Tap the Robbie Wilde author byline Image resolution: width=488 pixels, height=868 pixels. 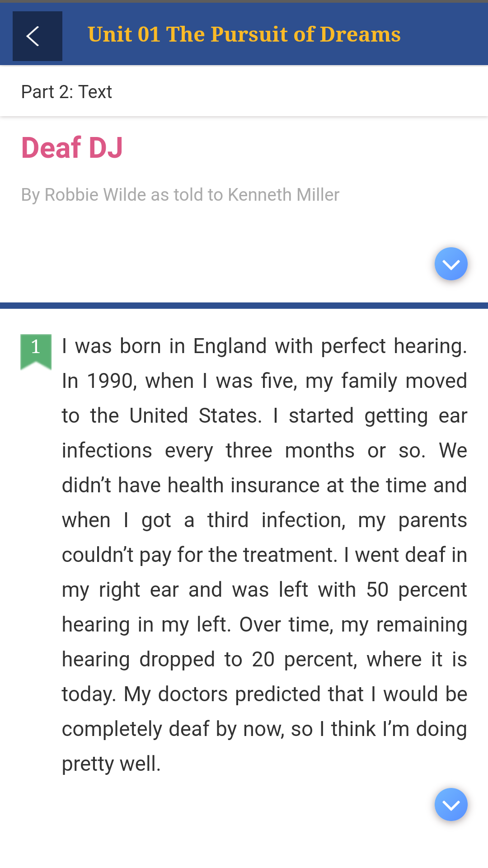[x=180, y=195]
